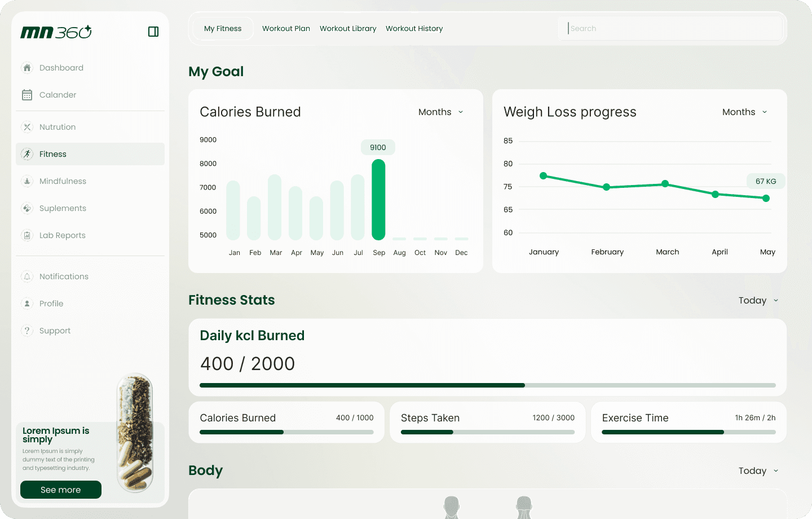This screenshot has width=812, height=519.
Task: Click the May data point on weight line
Action: click(x=766, y=199)
